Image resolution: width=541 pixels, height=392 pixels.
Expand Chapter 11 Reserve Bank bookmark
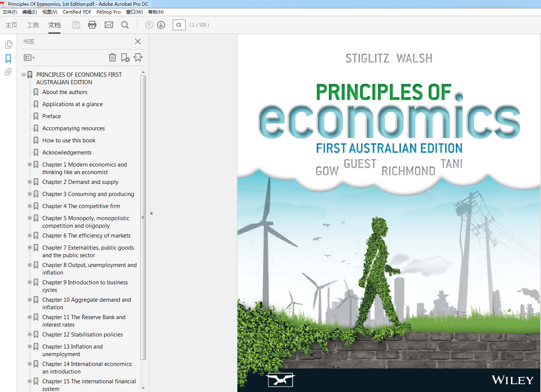[x=29, y=317]
